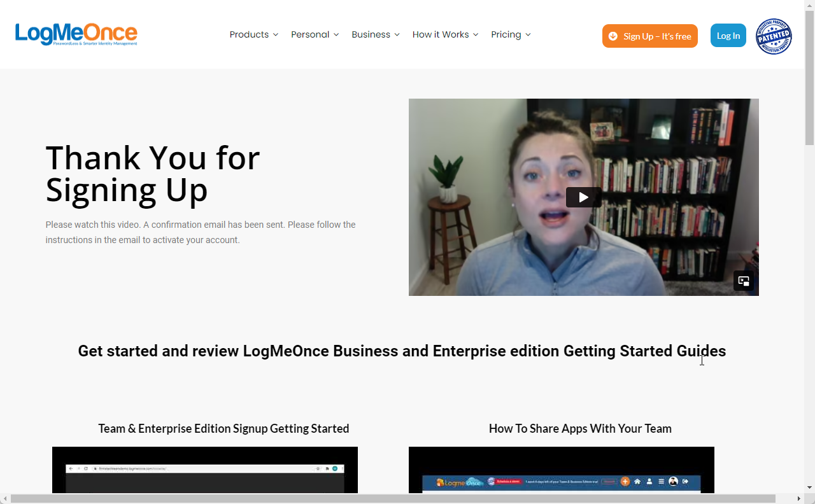Click Team & Enterprise Edition Signup Getting Started title

223,428
